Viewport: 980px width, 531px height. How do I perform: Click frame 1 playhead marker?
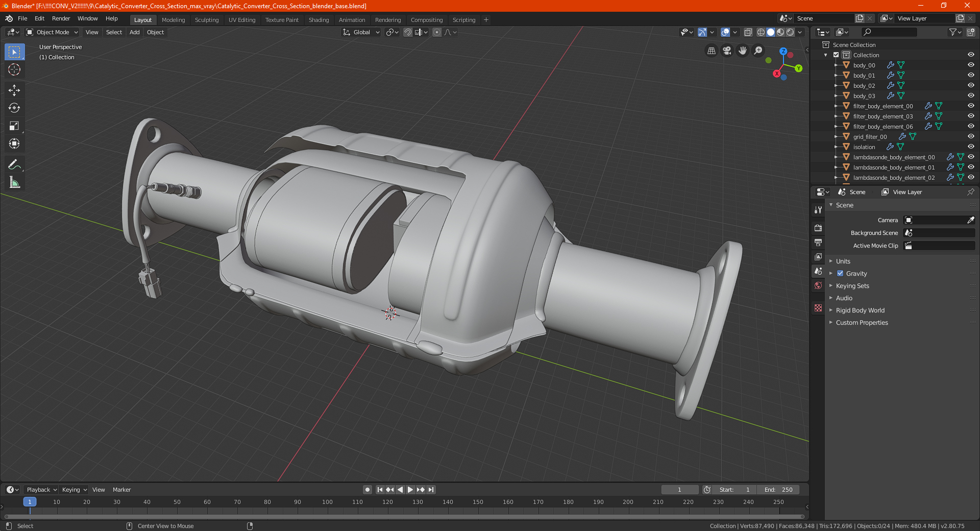point(30,502)
